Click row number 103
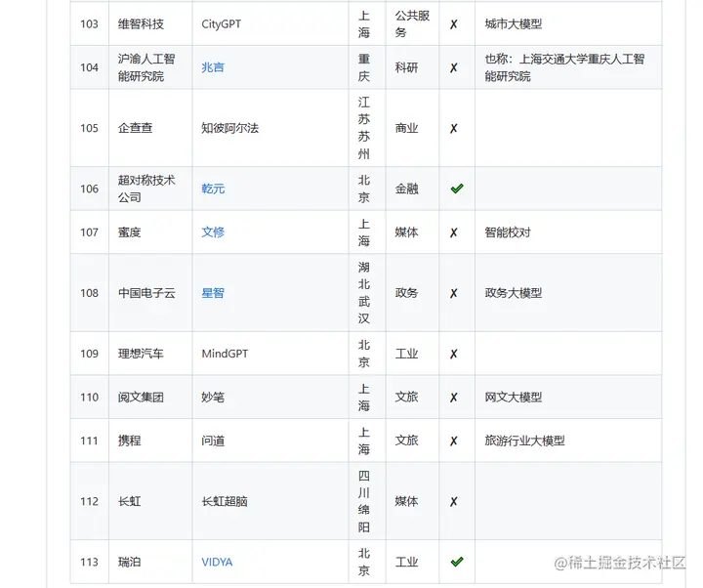 [89, 24]
